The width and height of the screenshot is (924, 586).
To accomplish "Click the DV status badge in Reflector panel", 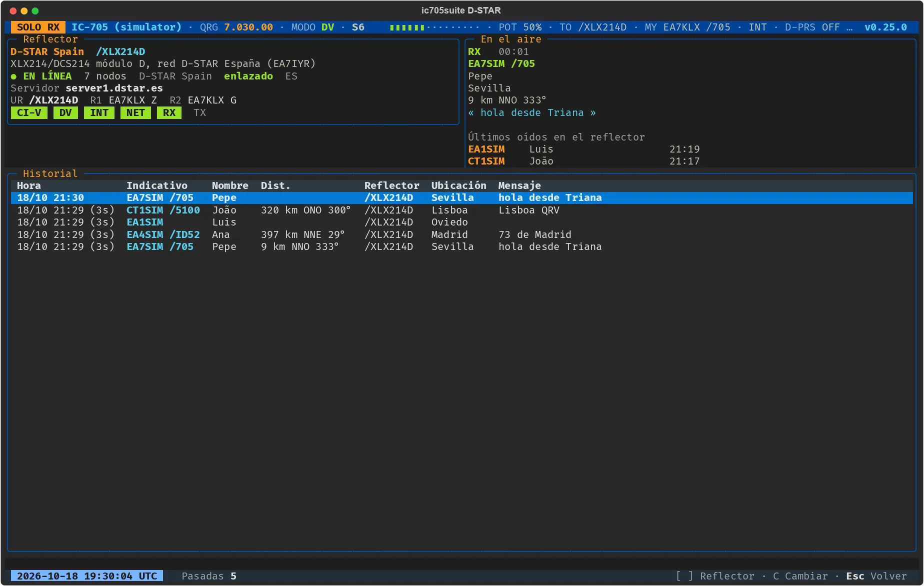I will point(65,113).
